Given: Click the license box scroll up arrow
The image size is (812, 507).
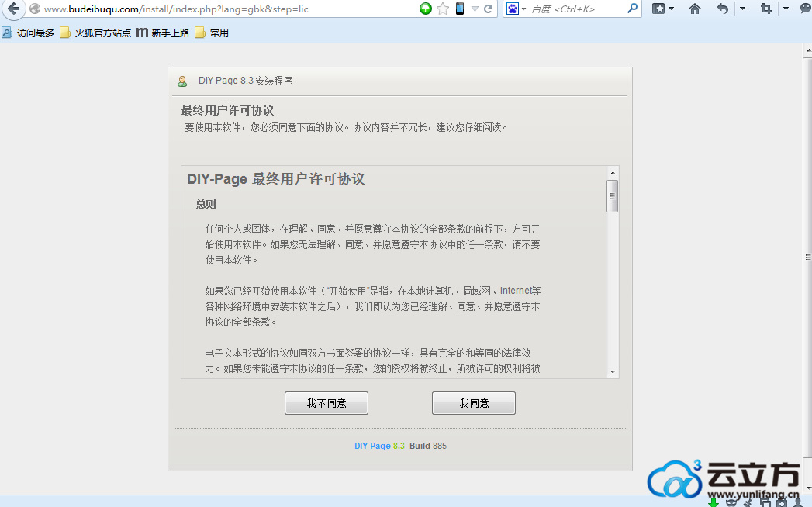Looking at the screenshot, I should coord(613,172).
